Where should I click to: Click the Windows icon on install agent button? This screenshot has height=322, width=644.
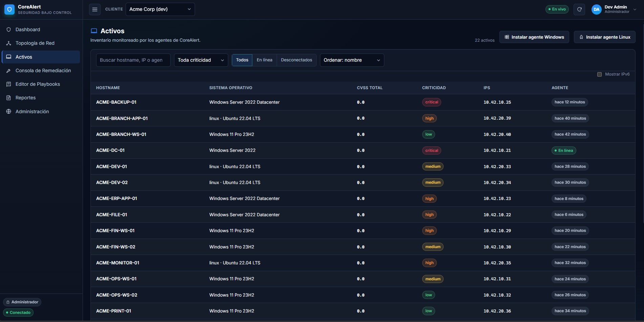(507, 37)
